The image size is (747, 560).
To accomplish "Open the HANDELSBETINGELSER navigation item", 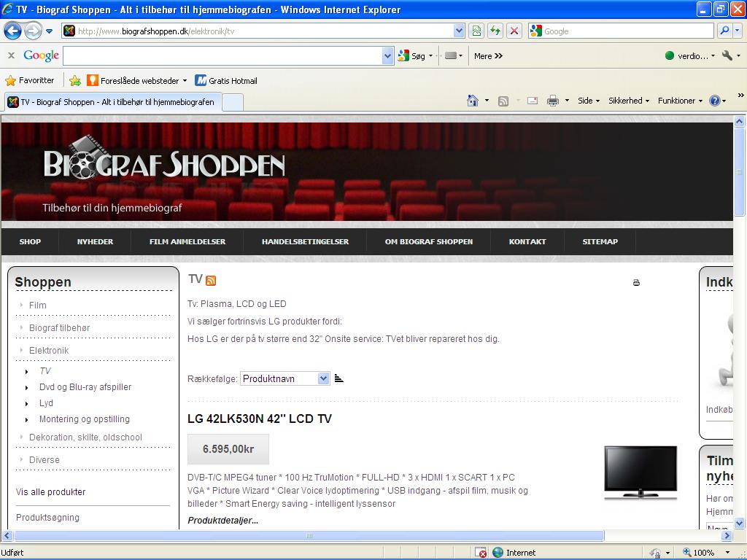I will tap(306, 241).
